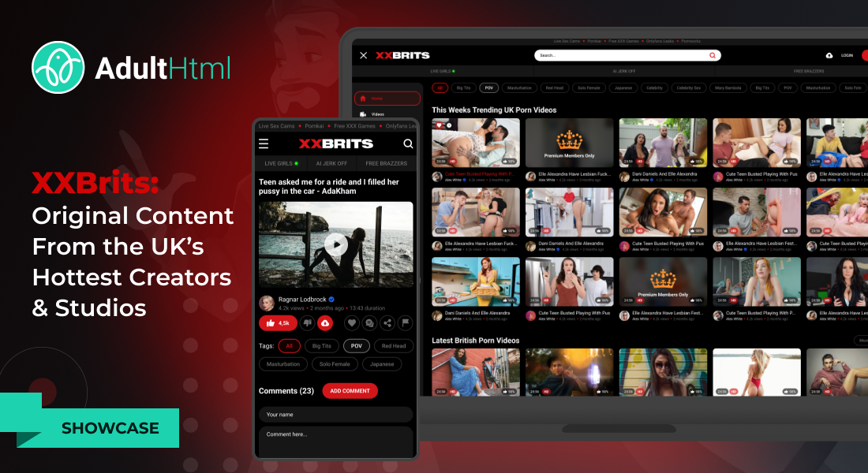Focus the Your name input field

[335, 415]
